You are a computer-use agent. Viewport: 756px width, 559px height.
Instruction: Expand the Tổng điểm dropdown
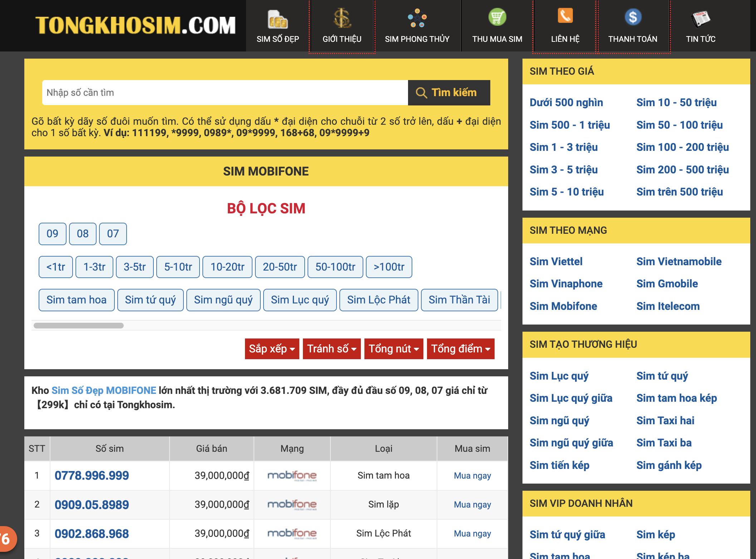pyautogui.click(x=460, y=348)
